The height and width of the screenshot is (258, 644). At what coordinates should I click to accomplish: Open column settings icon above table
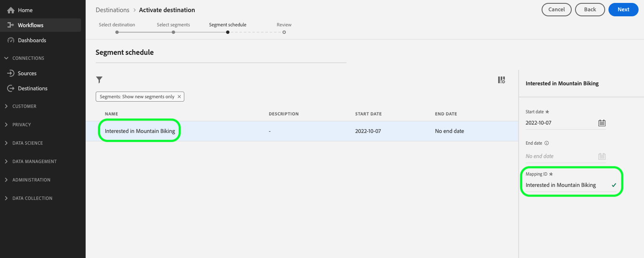(x=501, y=80)
